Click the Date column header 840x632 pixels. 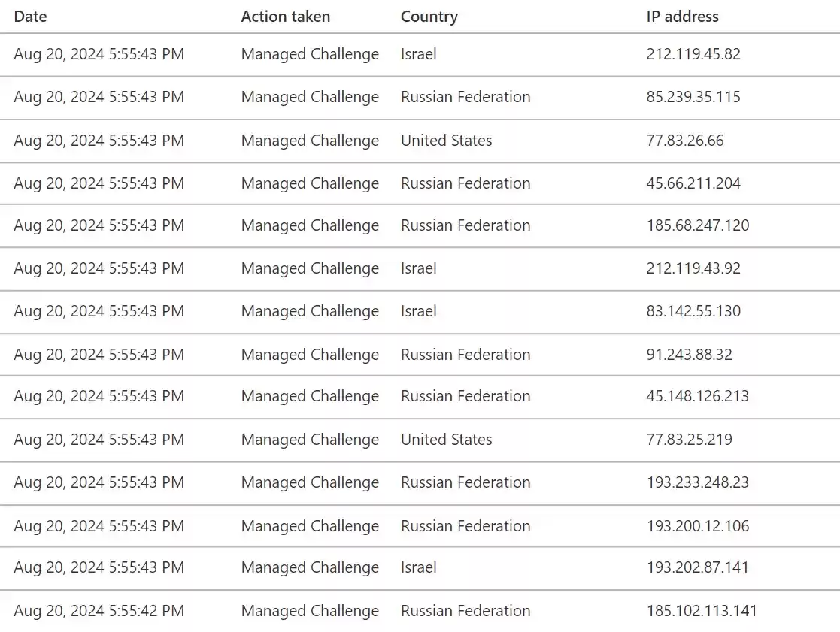click(x=30, y=16)
